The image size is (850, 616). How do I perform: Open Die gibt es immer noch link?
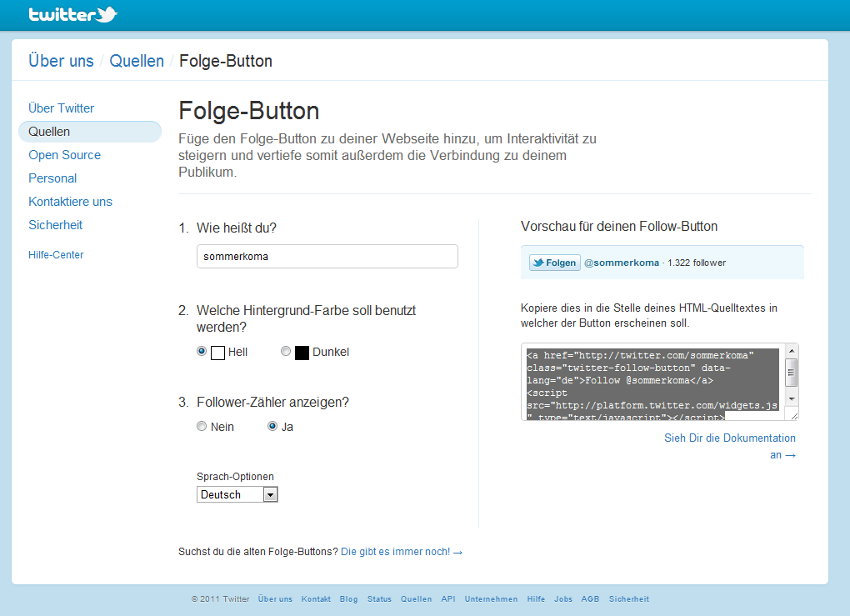tap(401, 552)
